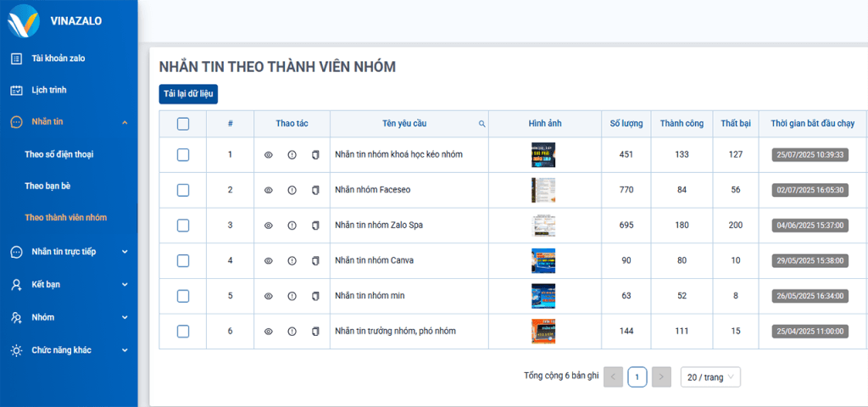
Task: Select Theo bạn bè menu item
Action: [53, 186]
